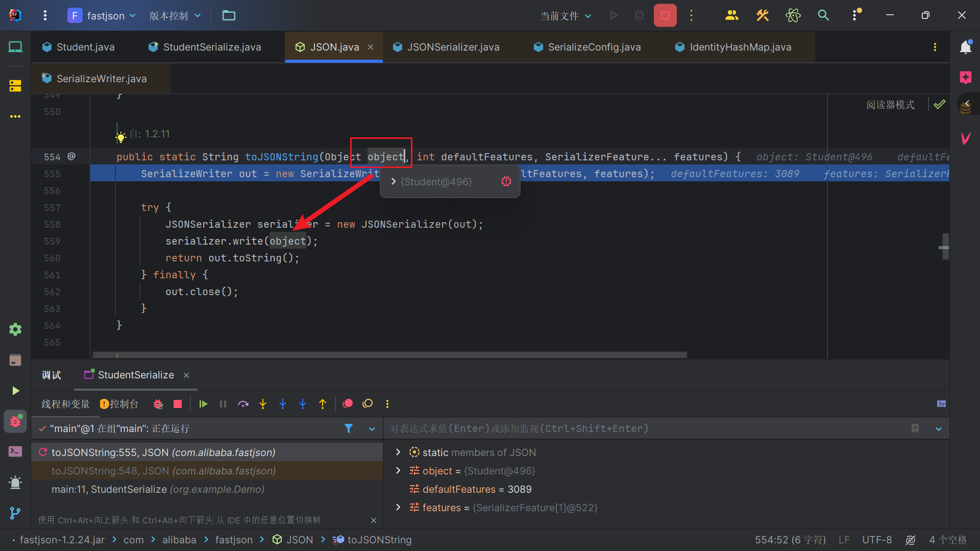This screenshot has width=980, height=551.
Task: Click the debugger stop square button
Action: (178, 404)
